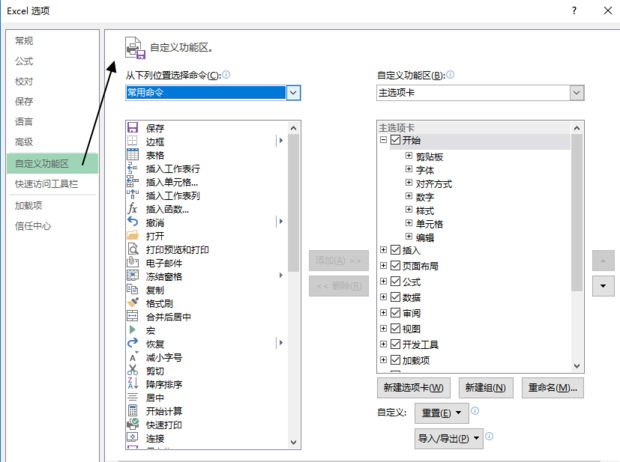Screen dimensions: 620x462
Task: Toggle the 页面布局 checkbox
Action: pyautogui.click(x=395, y=265)
